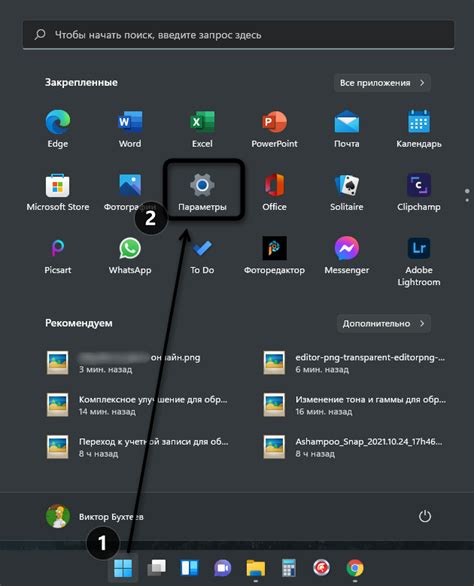Open Teams Chat on the taskbar
Screen dimensions: 474x586
(x=222, y=568)
